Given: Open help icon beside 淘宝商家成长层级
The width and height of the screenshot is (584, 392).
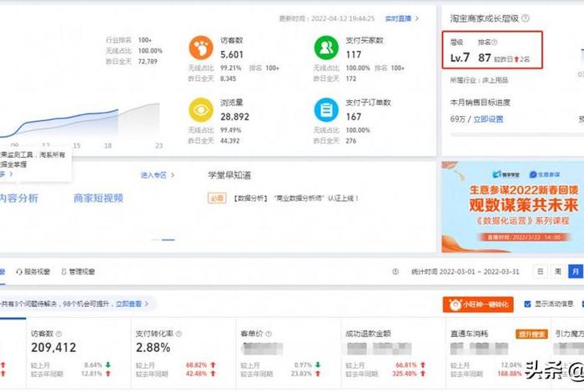Looking at the screenshot, I should pos(525,18).
